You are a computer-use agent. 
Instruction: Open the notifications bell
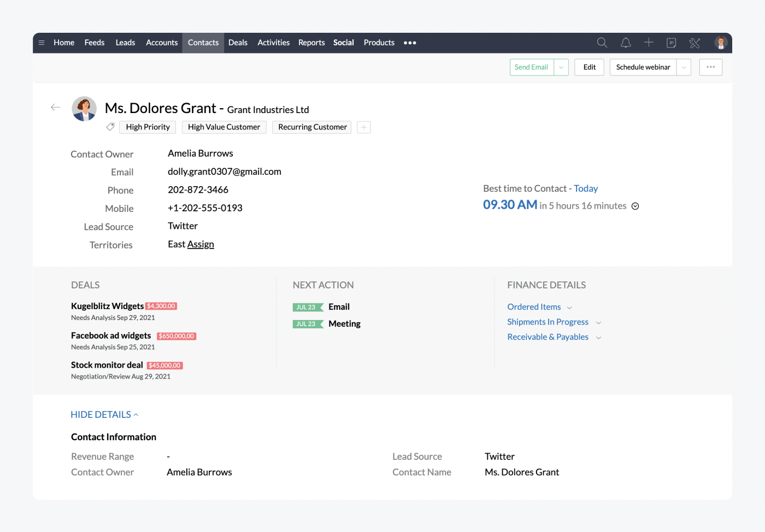point(625,42)
